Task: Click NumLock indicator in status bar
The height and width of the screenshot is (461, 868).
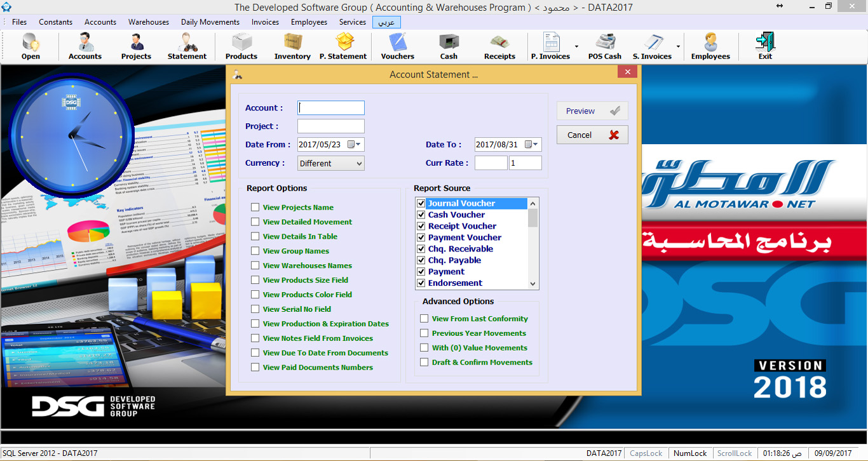Action: pyautogui.click(x=690, y=453)
